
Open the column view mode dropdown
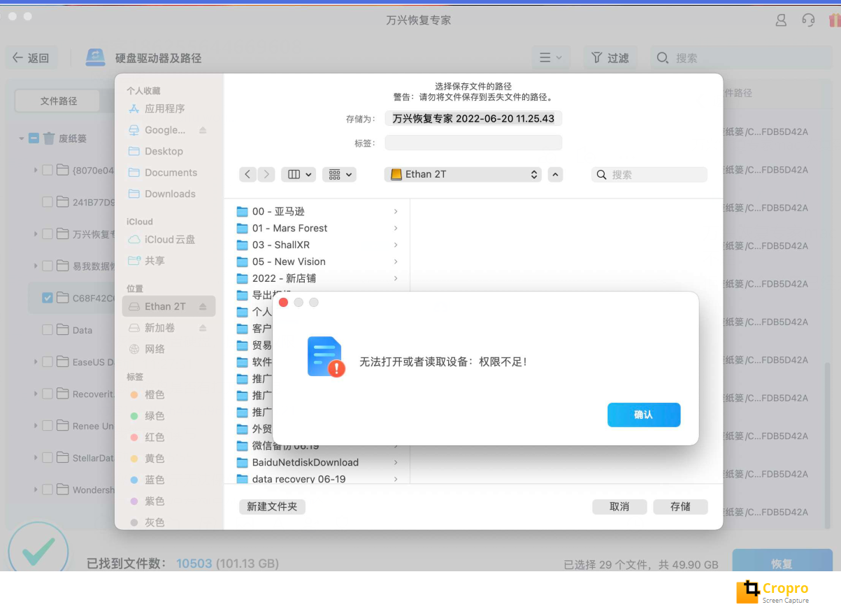(299, 174)
